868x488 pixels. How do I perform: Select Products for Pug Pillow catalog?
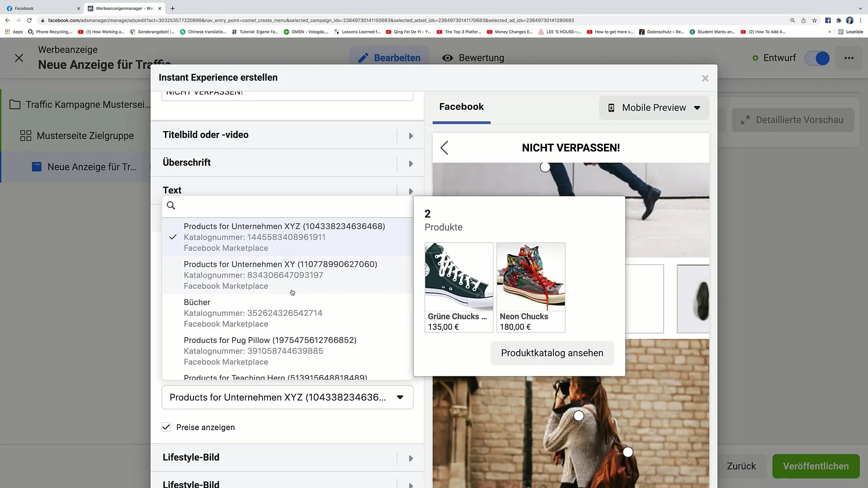pos(288,351)
